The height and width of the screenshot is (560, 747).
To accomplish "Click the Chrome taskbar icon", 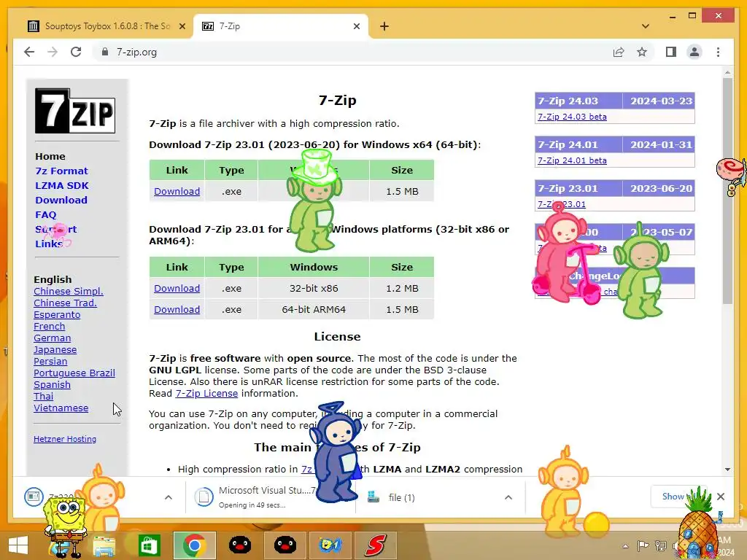I will click(x=194, y=545).
